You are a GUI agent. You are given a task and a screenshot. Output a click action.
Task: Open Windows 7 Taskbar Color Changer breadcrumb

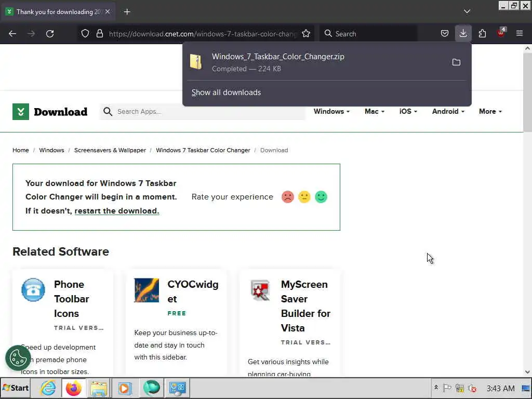pyautogui.click(x=203, y=150)
